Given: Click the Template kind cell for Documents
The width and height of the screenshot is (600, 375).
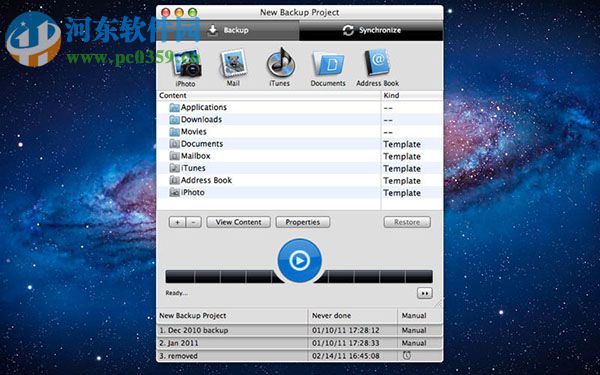Looking at the screenshot, I should point(402,144).
